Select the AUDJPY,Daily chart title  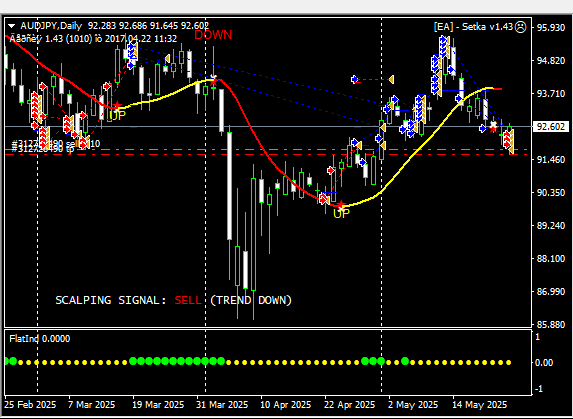tap(51, 26)
